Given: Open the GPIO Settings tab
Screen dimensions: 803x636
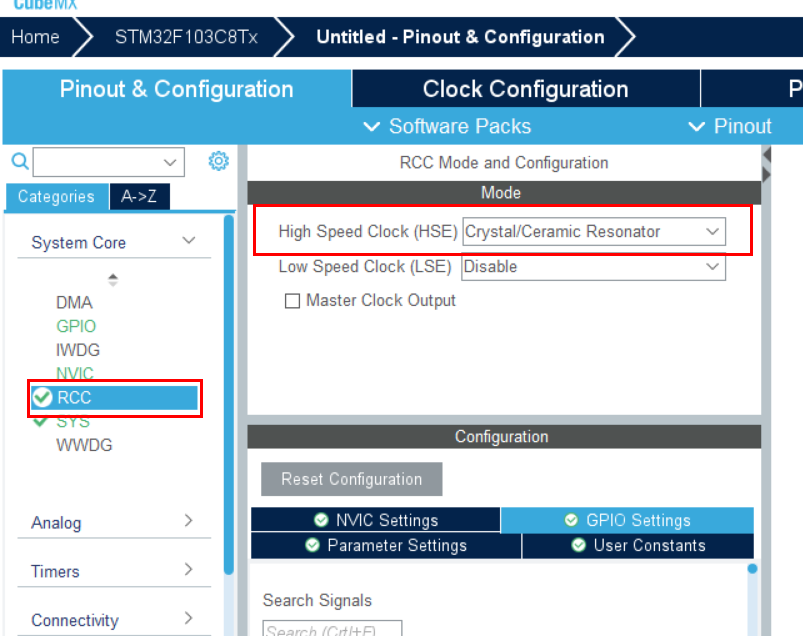Looking at the screenshot, I should [x=627, y=520].
